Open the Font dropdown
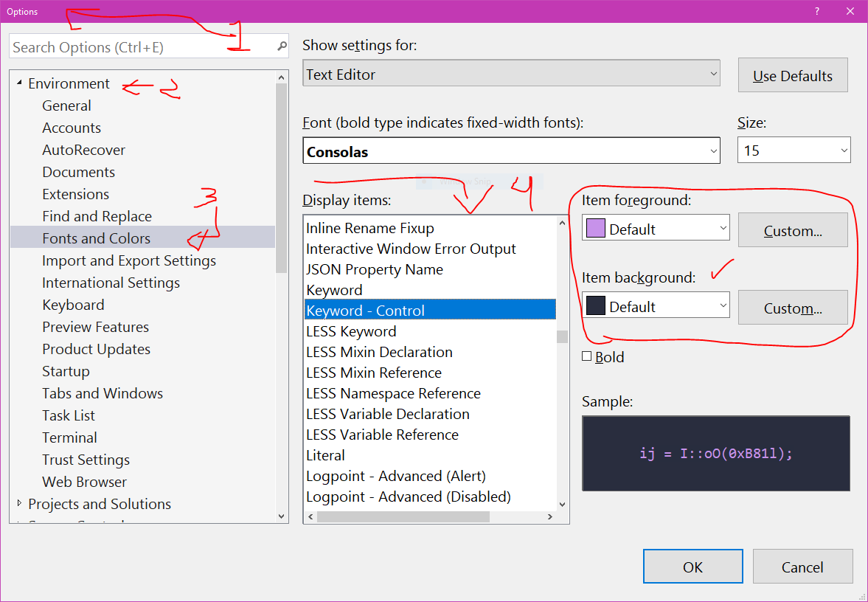Screen dimensions: 868x602 pos(713,150)
